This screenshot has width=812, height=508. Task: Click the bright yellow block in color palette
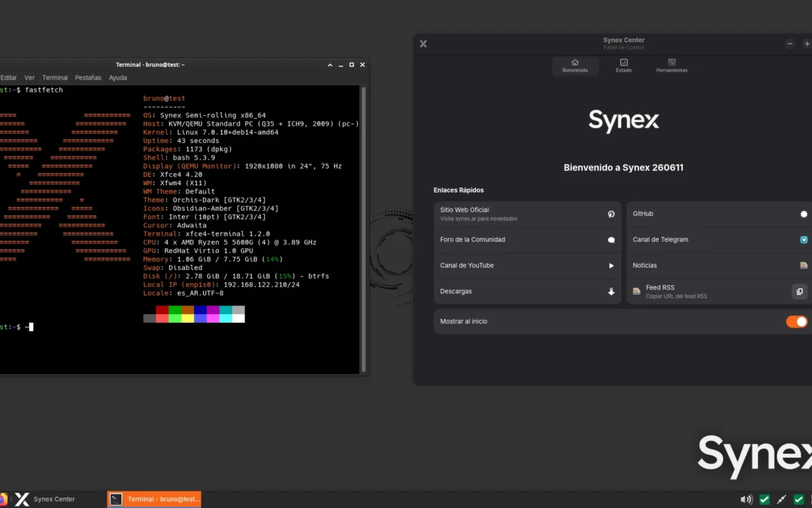tap(187, 318)
